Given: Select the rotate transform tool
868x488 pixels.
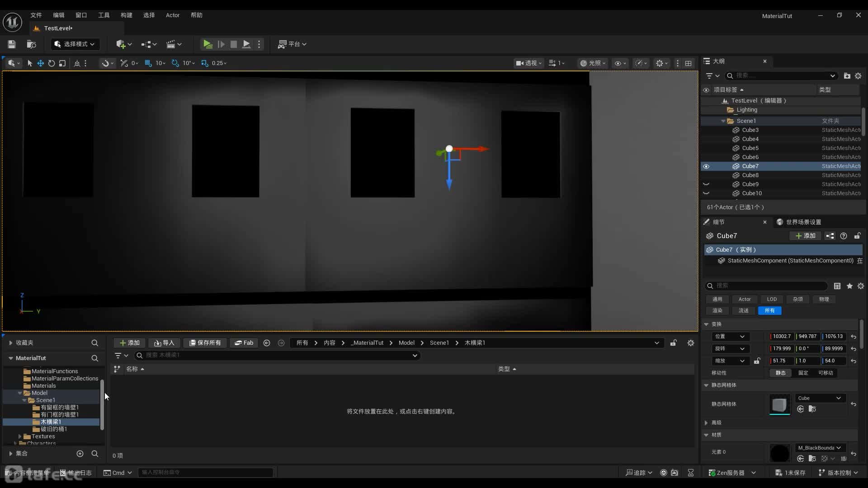Looking at the screenshot, I should (x=52, y=63).
